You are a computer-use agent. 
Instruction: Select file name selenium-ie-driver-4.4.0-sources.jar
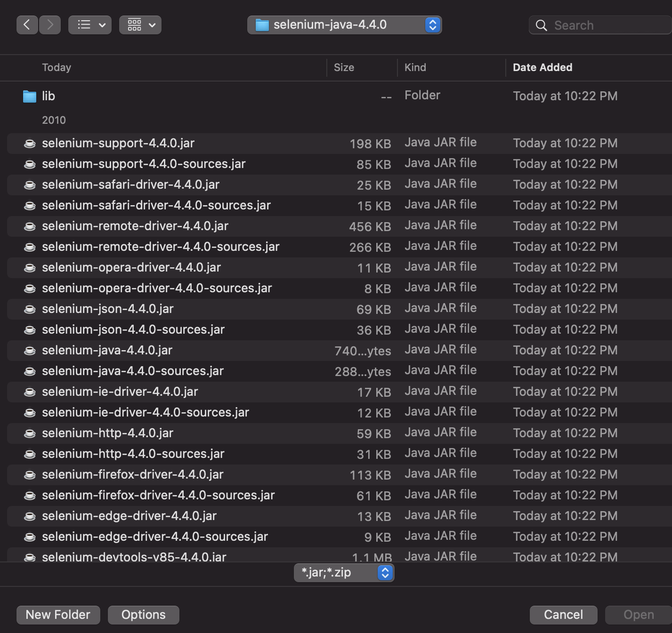coord(146,412)
